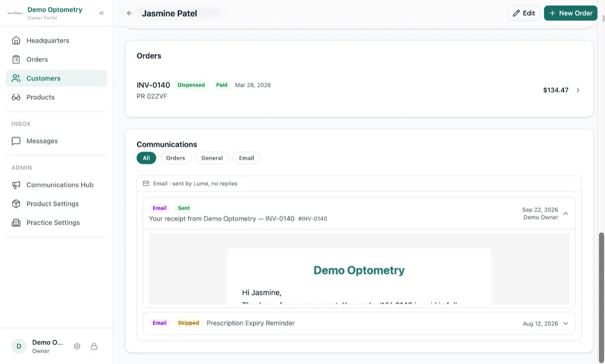
Task: Switch to the General communications filter
Action: click(x=212, y=158)
